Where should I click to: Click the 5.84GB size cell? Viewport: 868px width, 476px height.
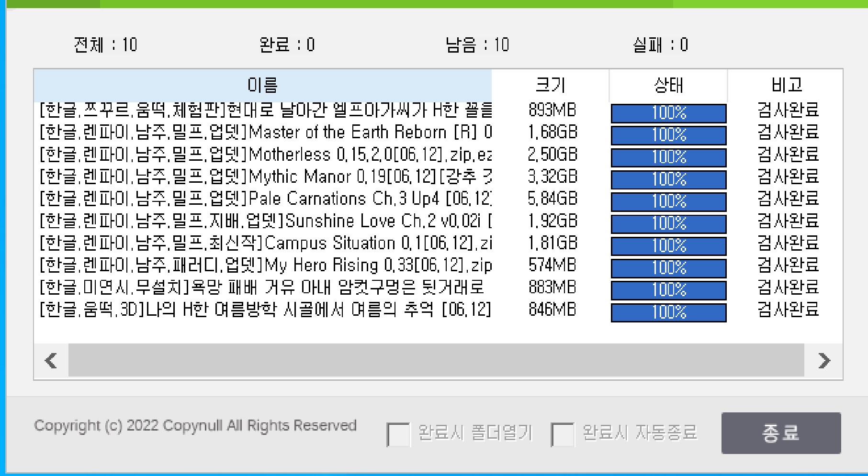tap(552, 199)
